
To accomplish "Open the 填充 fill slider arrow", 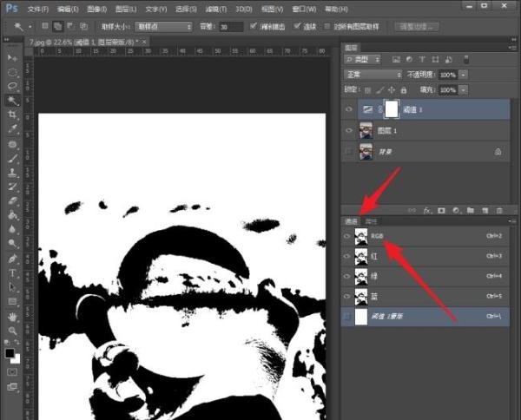I will (x=463, y=89).
